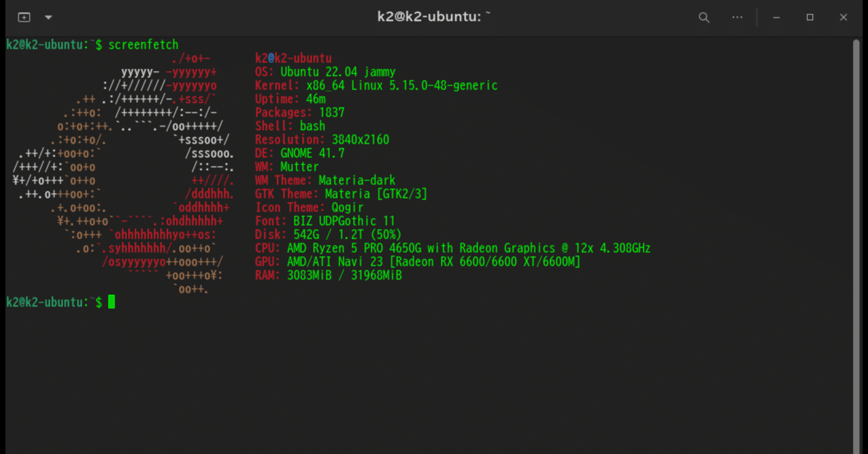Open the three-dot main menu
The height and width of the screenshot is (454, 868).
coord(737,18)
